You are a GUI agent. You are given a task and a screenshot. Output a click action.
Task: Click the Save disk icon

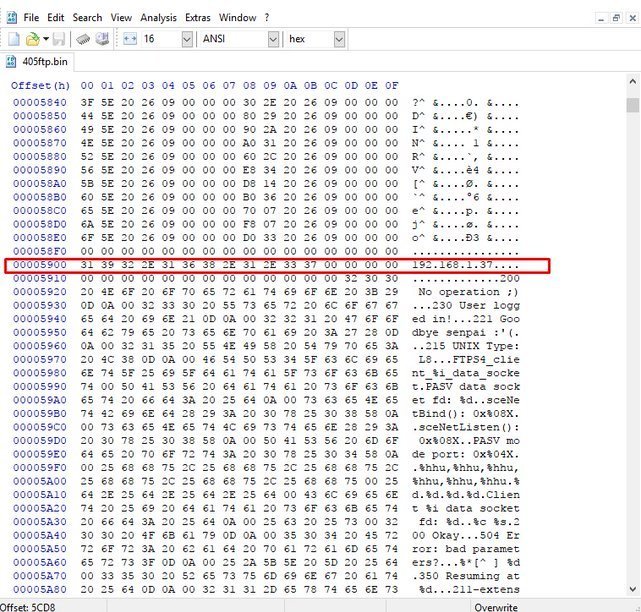pos(58,39)
